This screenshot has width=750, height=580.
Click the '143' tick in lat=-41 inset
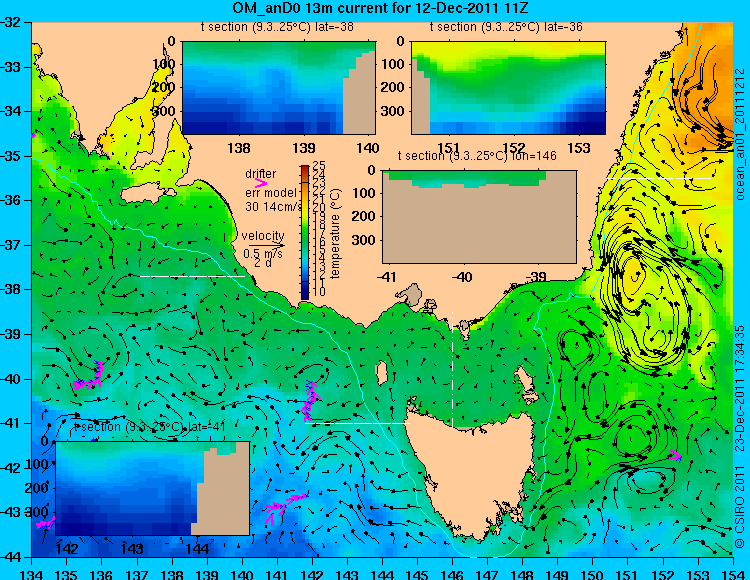[x=132, y=549]
